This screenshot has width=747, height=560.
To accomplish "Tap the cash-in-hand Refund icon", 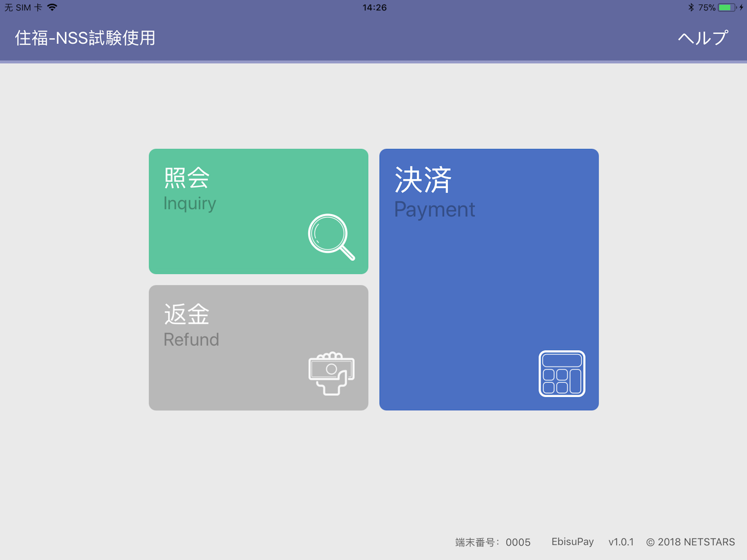I will [331, 374].
